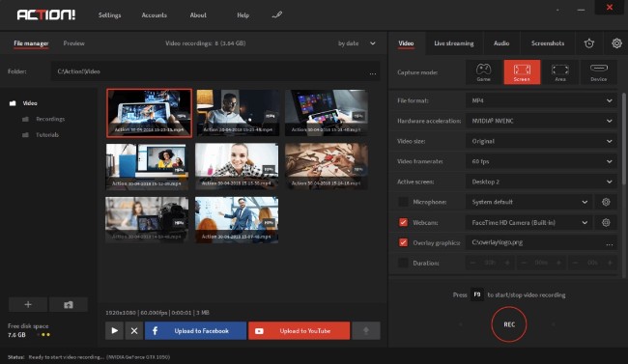Switch to the Audio tab
Viewport: 628px width, 364px height.
[x=501, y=43]
